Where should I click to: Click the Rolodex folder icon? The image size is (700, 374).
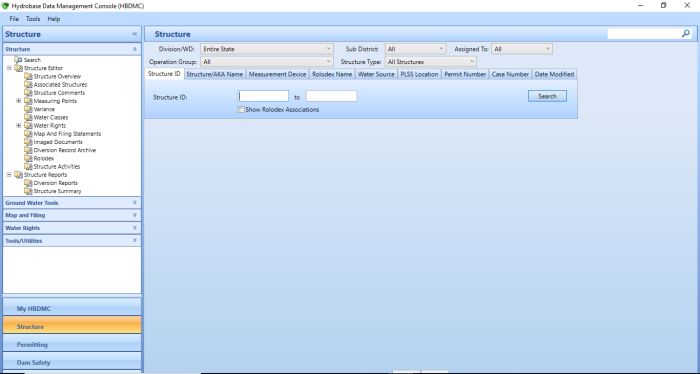(x=28, y=158)
